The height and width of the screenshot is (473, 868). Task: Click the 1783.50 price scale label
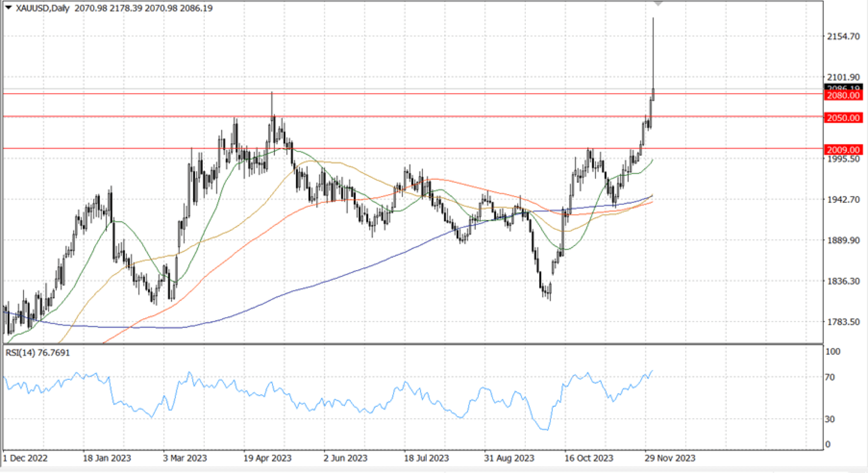pyautogui.click(x=843, y=322)
